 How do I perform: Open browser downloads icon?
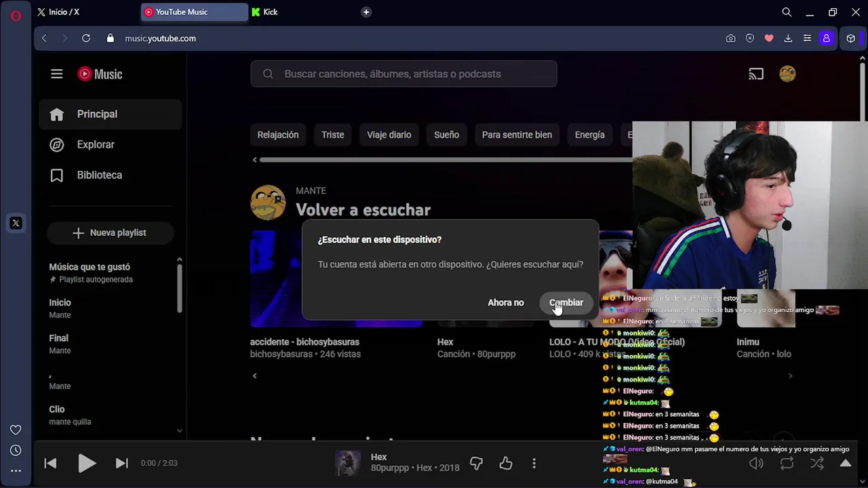(x=788, y=39)
